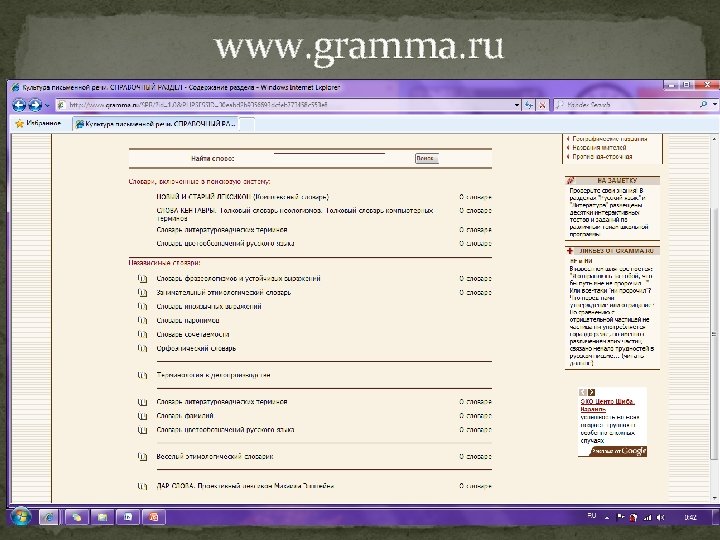Image resolution: width=720 pixels, height=540 pixels.
Task: Click О словаре for Словарь фамилий
Action: click(475, 416)
